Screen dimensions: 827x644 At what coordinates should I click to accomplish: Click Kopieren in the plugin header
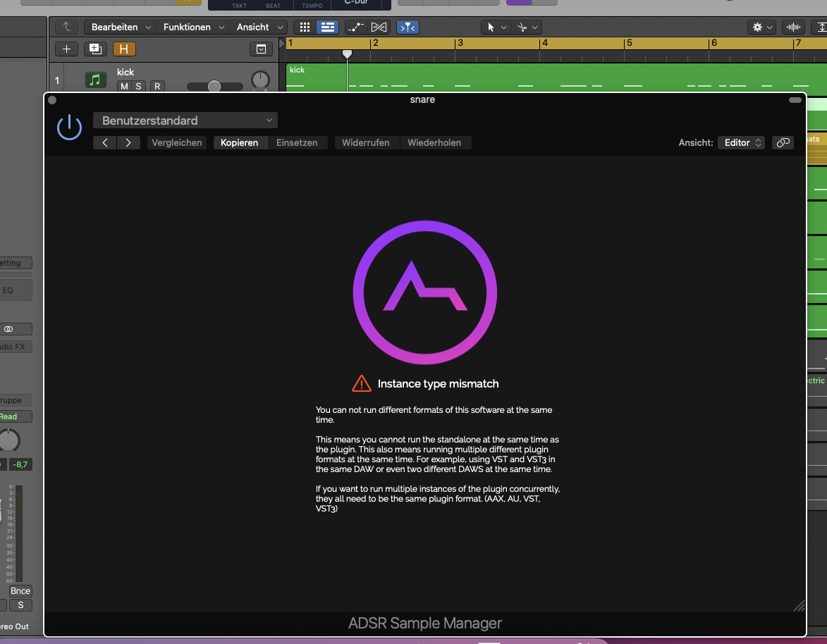pyautogui.click(x=240, y=143)
